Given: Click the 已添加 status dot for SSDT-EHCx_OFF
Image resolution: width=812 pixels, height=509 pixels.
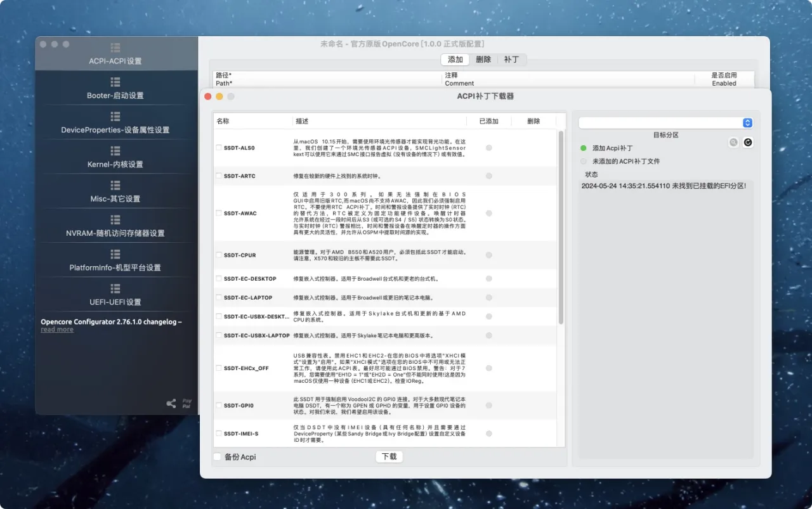Looking at the screenshot, I should click(x=488, y=368).
